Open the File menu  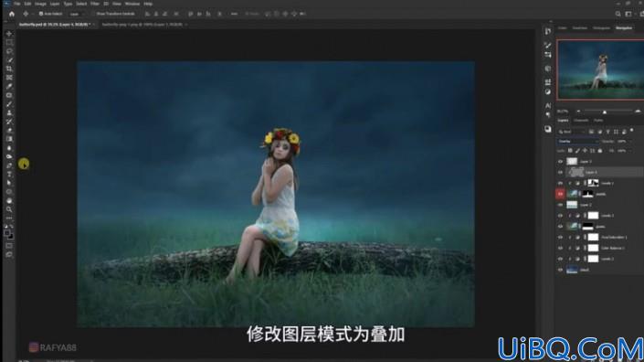tap(16, 4)
